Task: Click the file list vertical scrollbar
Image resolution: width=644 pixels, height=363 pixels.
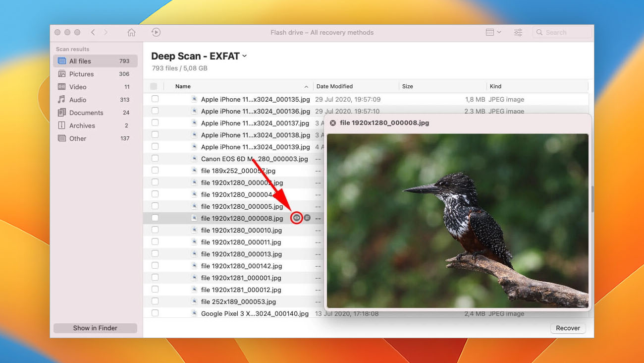Action: click(592, 198)
